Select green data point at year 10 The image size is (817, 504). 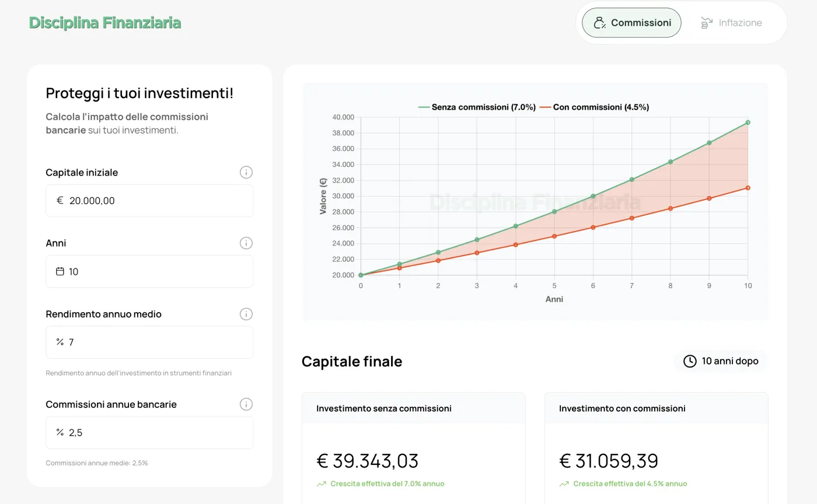(748, 123)
